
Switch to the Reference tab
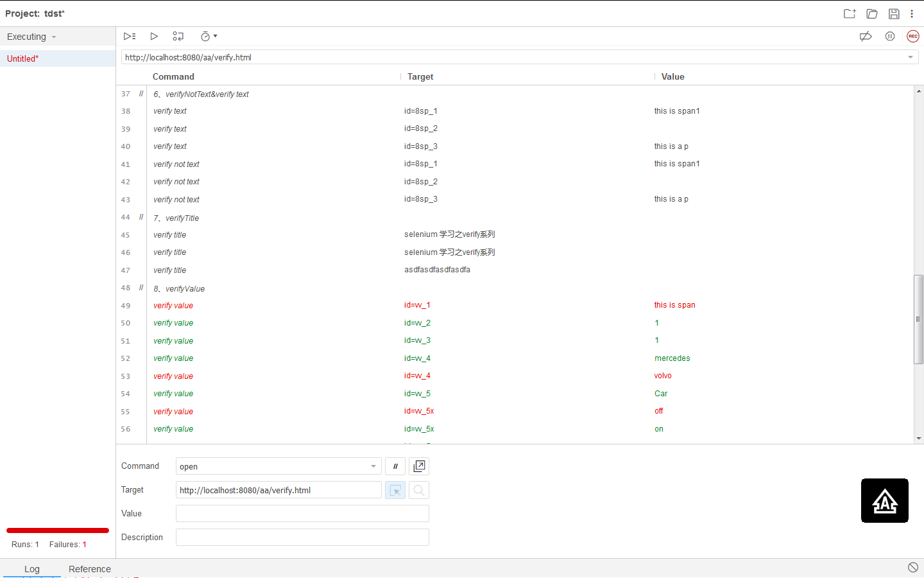89,568
